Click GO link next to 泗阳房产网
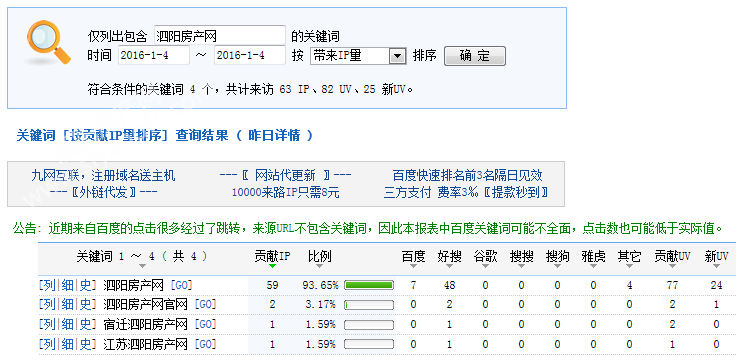The height and width of the screenshot is (364, 749). tap(181, 286)
